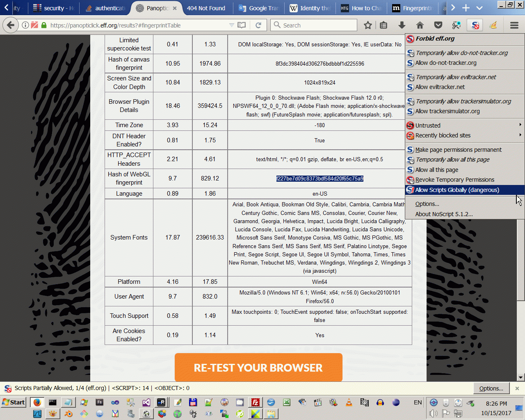The image size is (525, 420).
Task: Switch to the Fingerprinting tab
Action: pos(413,8)
